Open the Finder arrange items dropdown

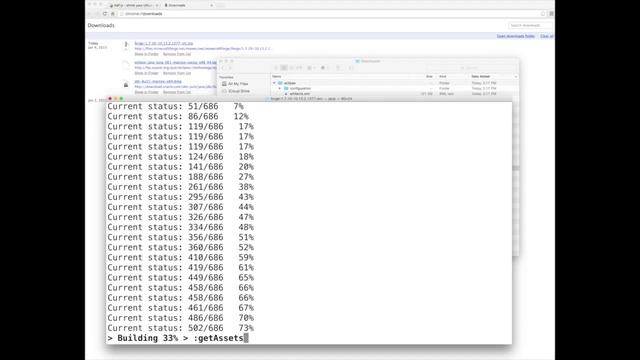click(x=311, y=68)
